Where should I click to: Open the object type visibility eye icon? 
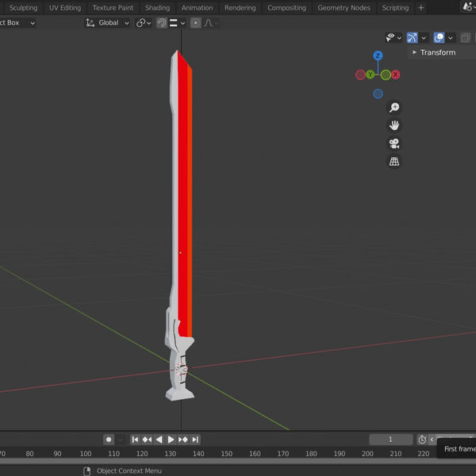point(390,37)
